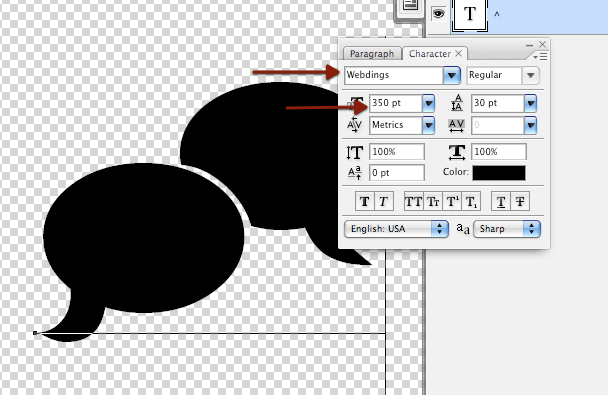
Task: Toggle Superscript style button
Action: pyautogui.click(x=452, y=202)
